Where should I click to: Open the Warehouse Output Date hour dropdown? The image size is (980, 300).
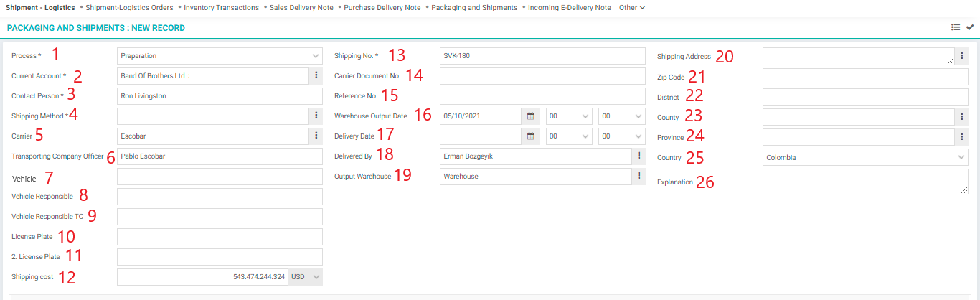[569, 116]
